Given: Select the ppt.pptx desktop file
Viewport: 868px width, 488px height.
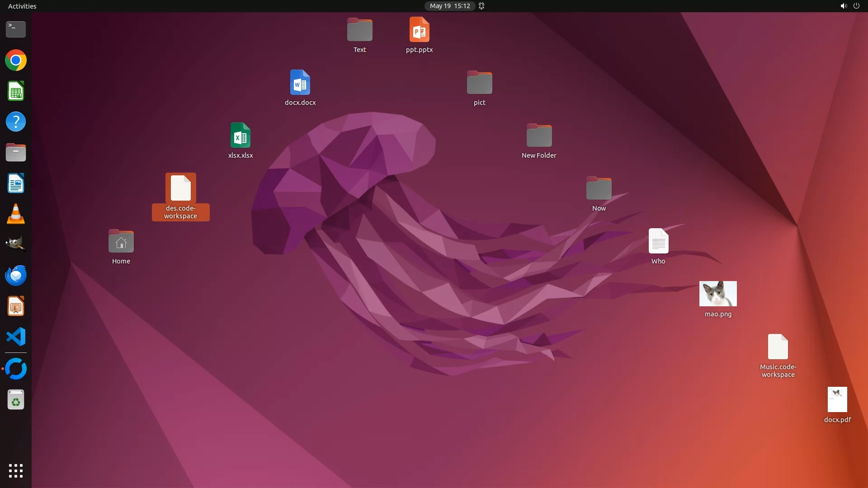Looking at the screenshot, I should (x=419, y=30).
